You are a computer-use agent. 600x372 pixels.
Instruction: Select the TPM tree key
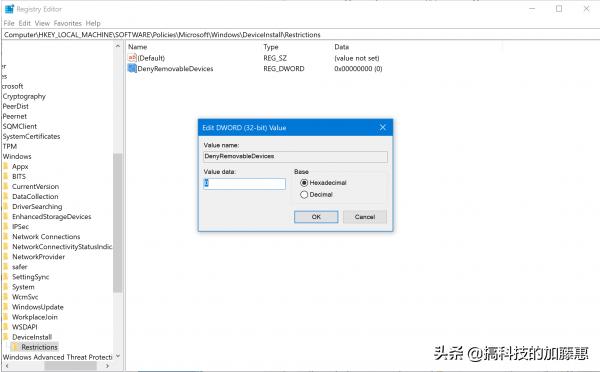(10, 146)
